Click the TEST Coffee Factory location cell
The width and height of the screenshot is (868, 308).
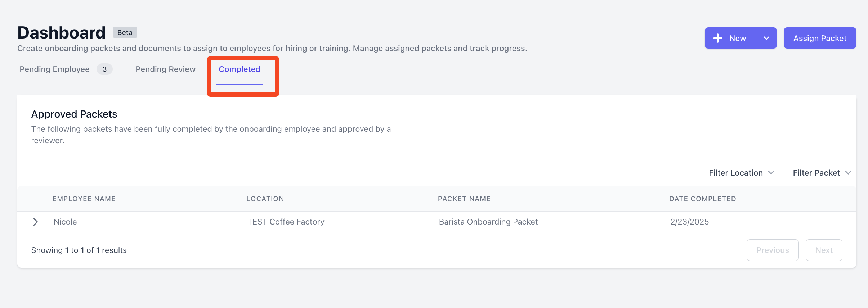(x=286, y=222)
